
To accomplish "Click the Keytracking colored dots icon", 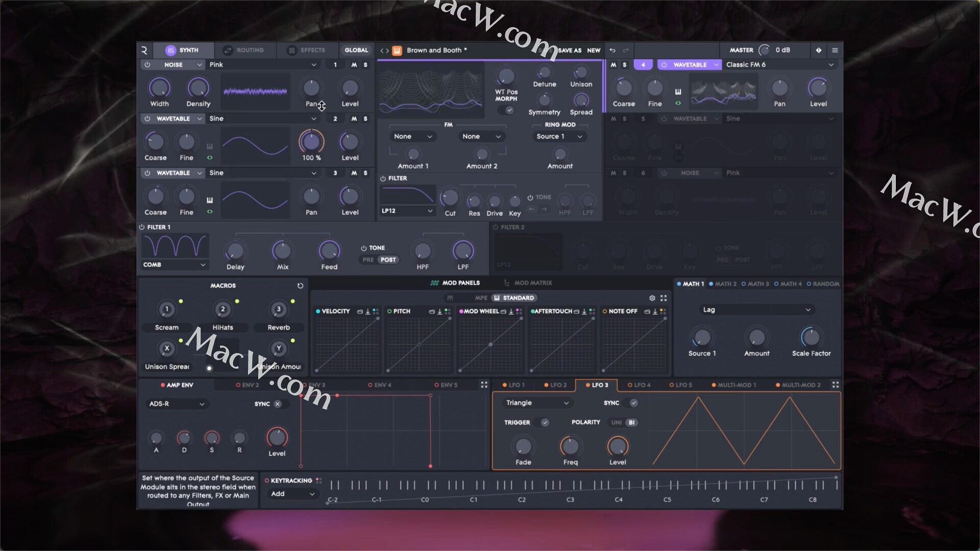I will (x=318, y=481).
